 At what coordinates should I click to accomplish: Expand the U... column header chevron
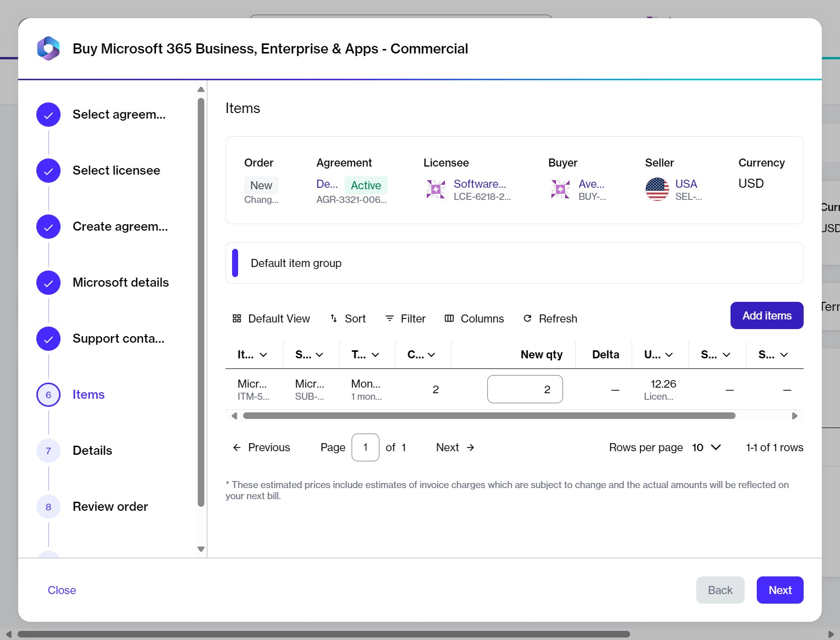[x=669, y=355]
